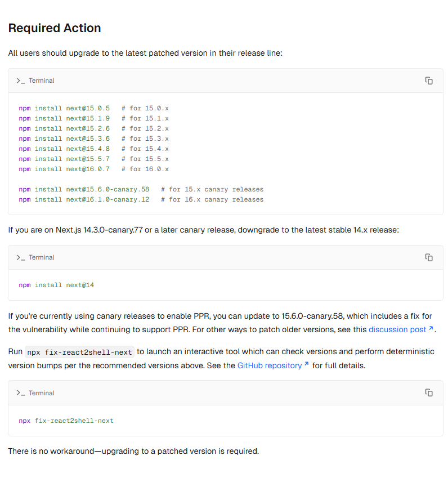Click the line npm install next@15.5.7

pos(64,159)
